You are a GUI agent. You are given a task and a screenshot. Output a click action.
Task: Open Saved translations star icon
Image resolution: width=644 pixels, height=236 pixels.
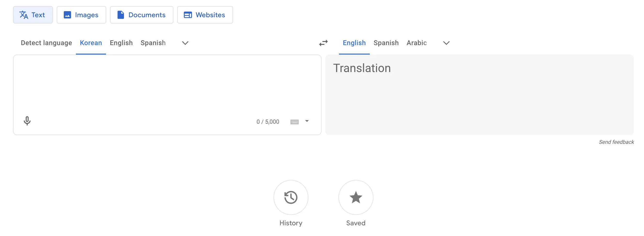355,197
